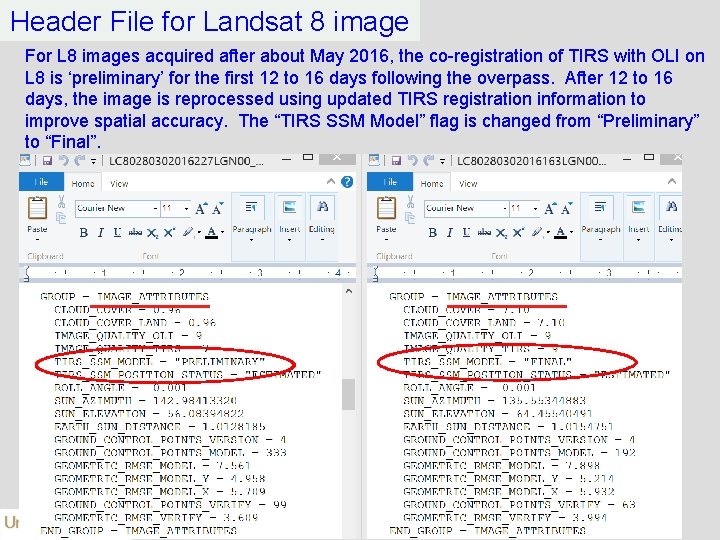Image resolution: width=720 pixels, height=540 pixels.
Task: Save the document in the 227LGN00 WordPad window
Action: (47, 160)
